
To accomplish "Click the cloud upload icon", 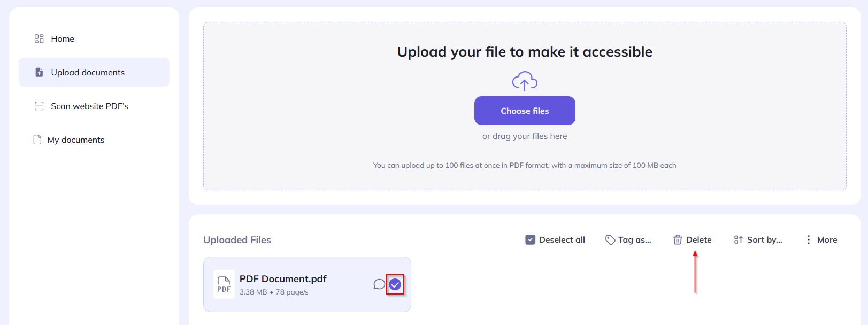I will click(x=525, y=81).
